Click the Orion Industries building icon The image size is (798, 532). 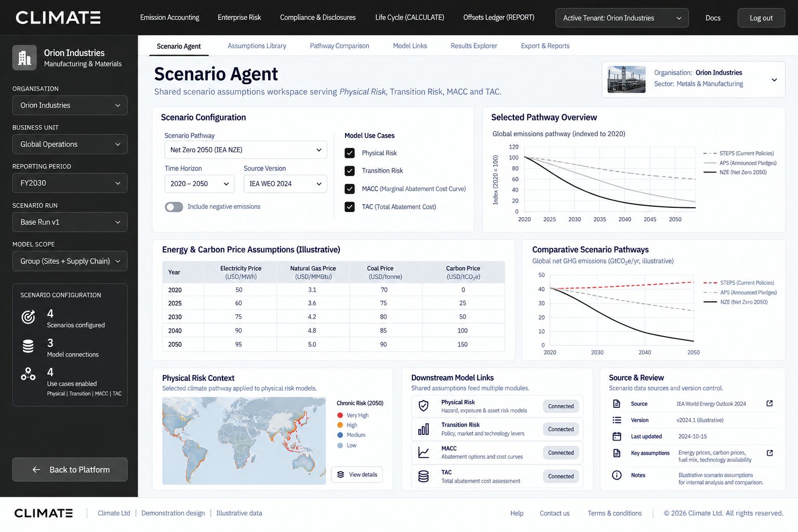tap(24, 58)
